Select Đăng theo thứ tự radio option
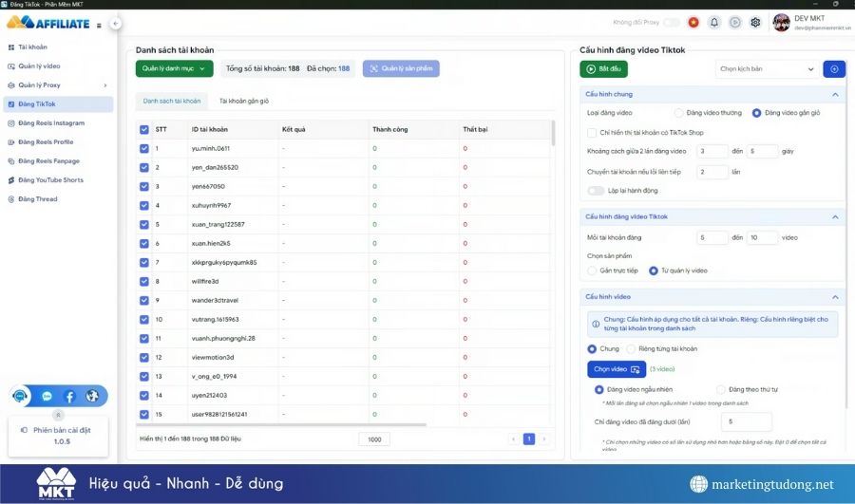855x504 pixels. click(x=720, y=389)
